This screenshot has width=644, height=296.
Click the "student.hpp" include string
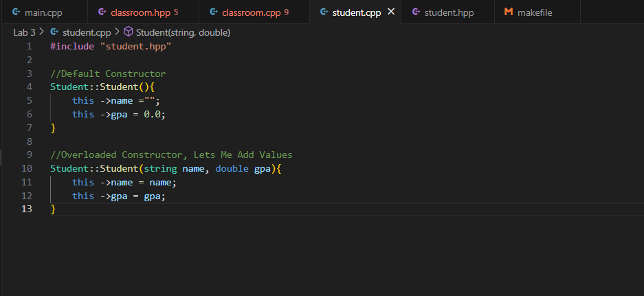(135, 47)
